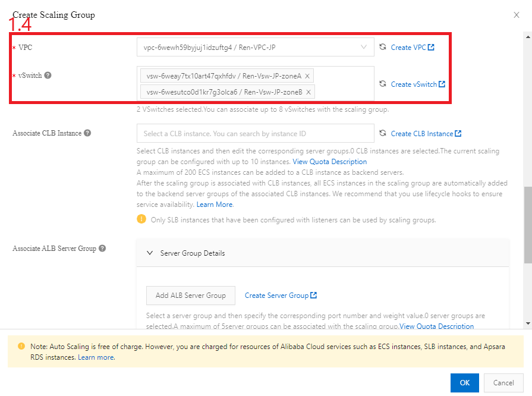
Task: Click OK to confirm scaling group
Action: point(464,383)
